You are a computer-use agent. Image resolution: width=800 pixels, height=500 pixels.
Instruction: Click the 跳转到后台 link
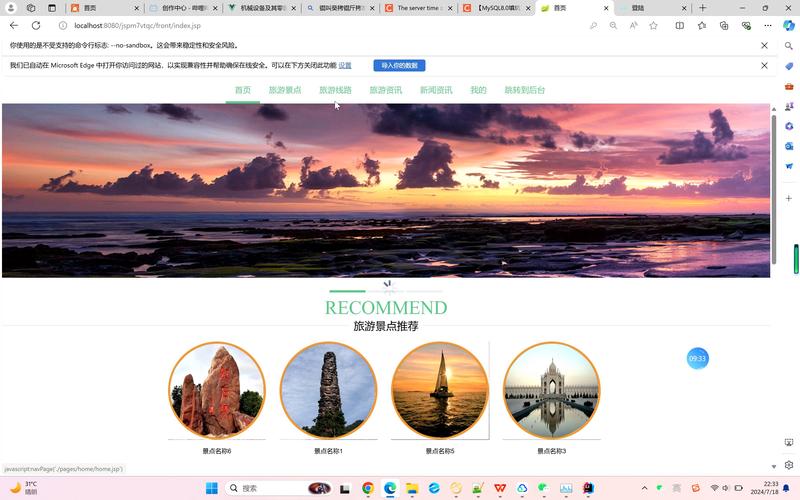[524, 90]
